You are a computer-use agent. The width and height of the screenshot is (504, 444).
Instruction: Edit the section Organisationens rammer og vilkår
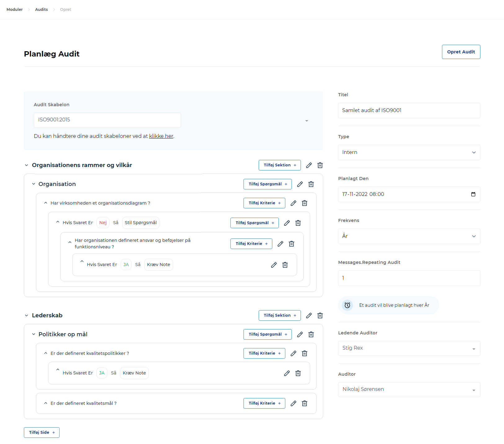(309, 165)
